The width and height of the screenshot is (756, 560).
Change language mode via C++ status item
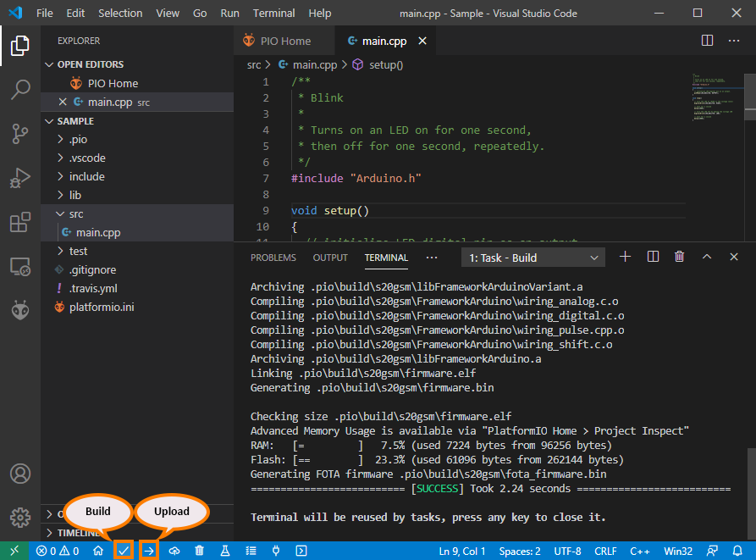[x=639, y=551]
